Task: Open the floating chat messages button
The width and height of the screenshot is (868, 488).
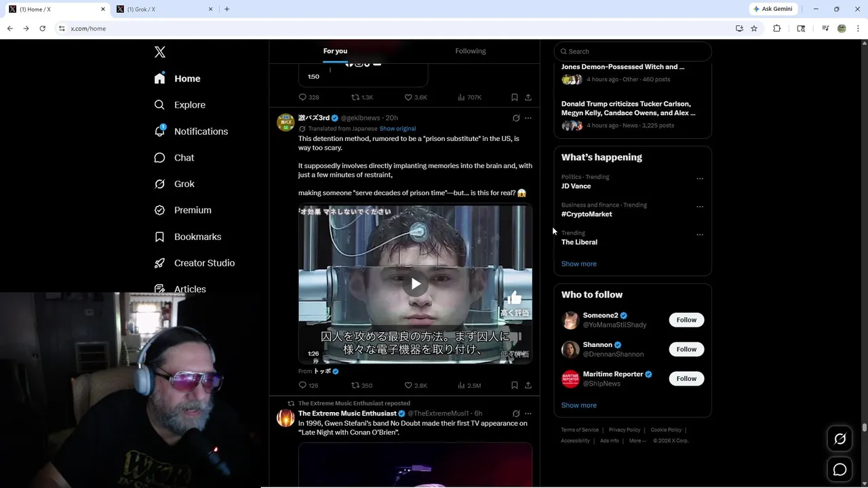Action: (x=840, y=470)
